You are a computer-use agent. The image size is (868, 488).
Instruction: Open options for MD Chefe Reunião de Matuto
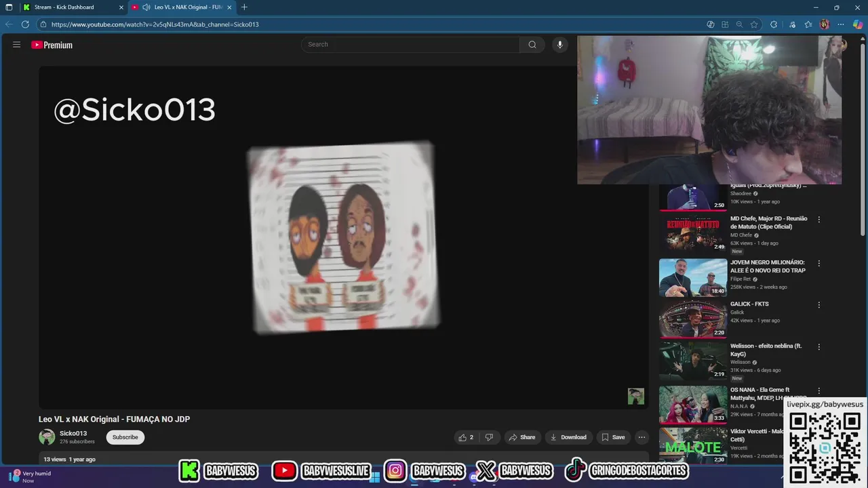click(818, 220)
